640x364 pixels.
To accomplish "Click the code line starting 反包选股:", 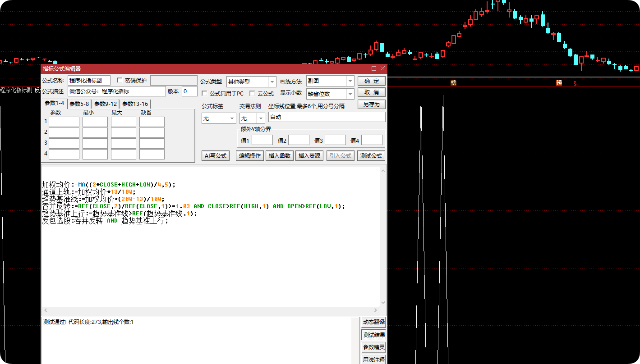I will (x=105, y=221).
